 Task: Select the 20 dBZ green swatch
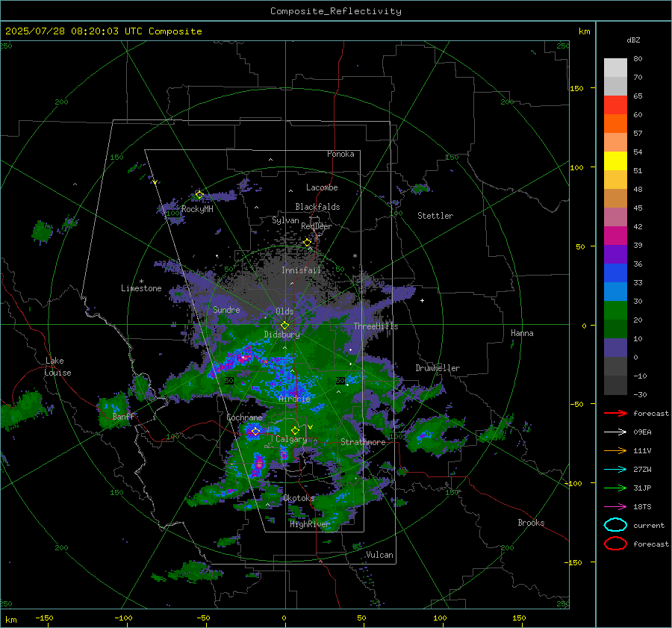[x=615, y=310]
